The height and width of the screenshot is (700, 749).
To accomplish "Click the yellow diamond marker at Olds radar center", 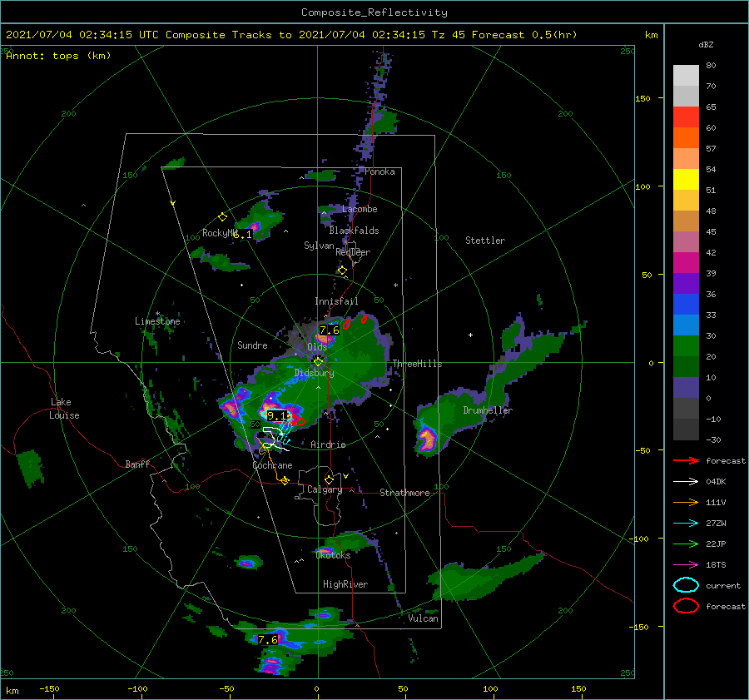I will coord(318,362).
